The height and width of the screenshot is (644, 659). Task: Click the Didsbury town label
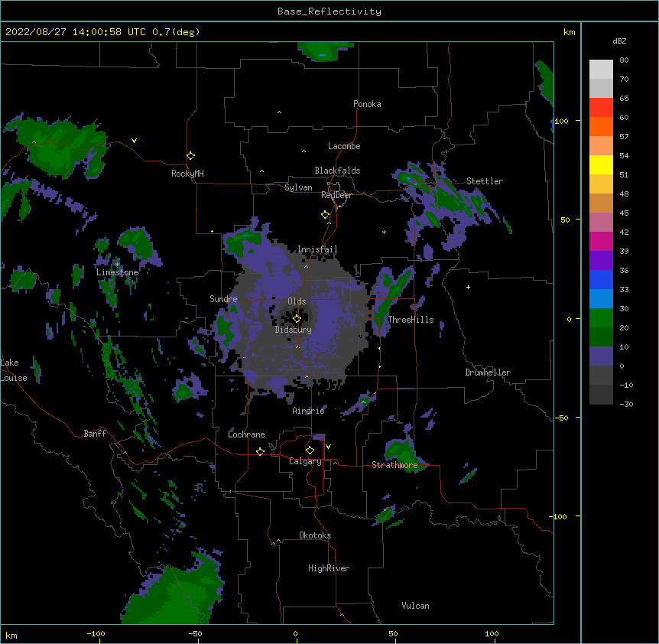[294, 330]
